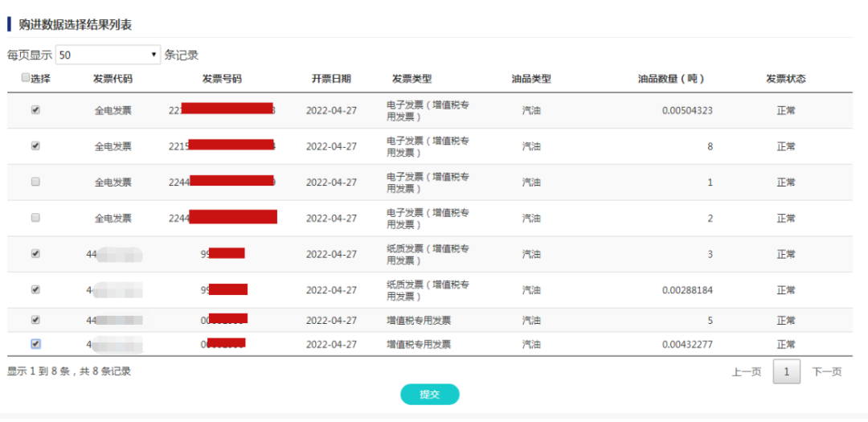Uncheck the row with oil quantity 0.00288184
The height and width of the screenshot is (422, 868).
coord(35,289)
